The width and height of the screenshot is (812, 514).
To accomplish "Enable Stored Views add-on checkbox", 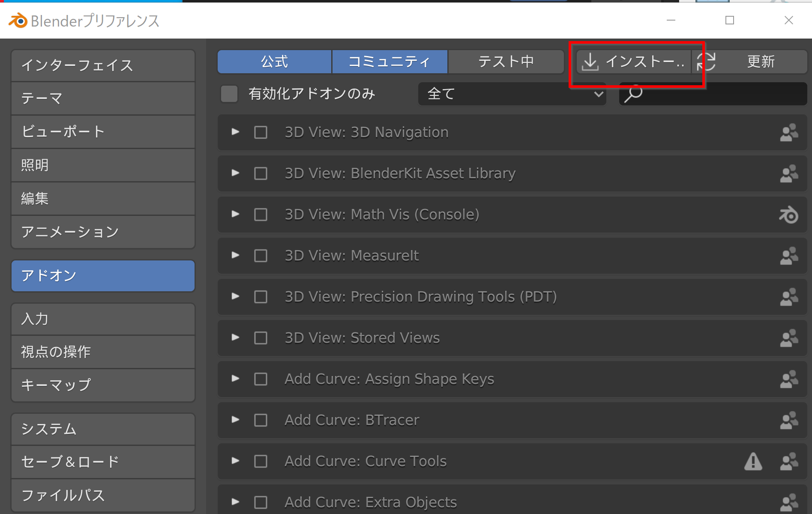I will pyautogui.click(x=261, y=338).
